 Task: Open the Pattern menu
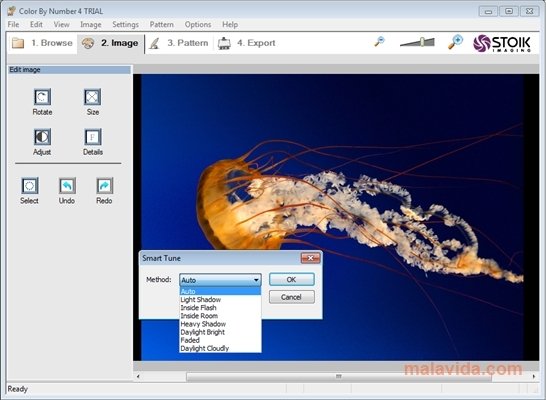pos(162,24)
